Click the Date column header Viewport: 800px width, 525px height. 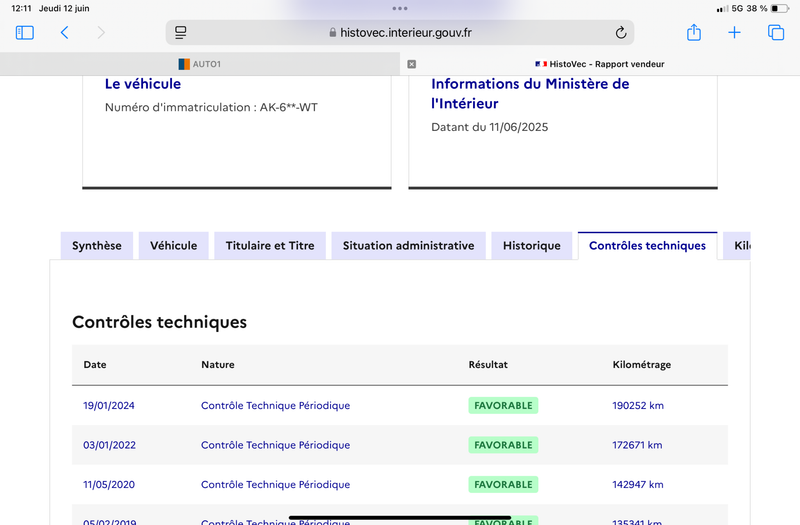click(x=95, y=365)
